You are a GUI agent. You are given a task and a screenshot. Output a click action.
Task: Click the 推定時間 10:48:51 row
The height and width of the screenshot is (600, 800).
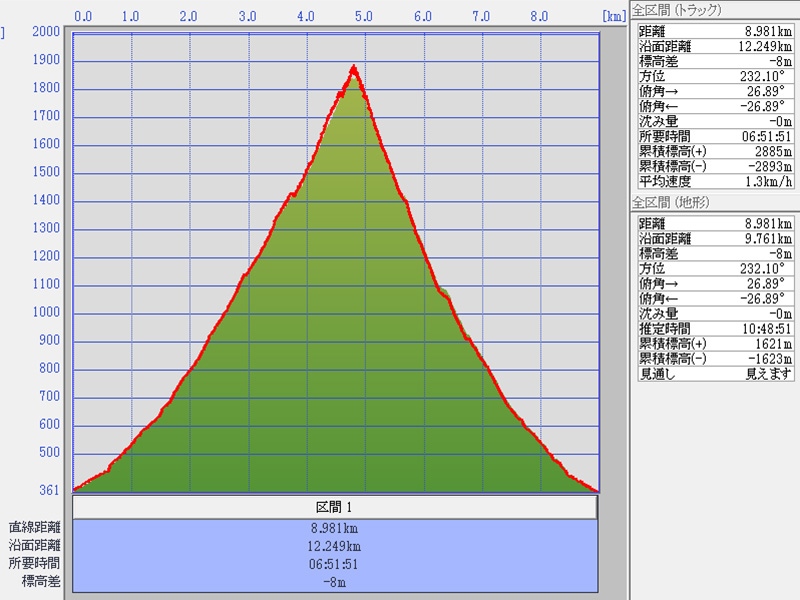pos(715,328)
